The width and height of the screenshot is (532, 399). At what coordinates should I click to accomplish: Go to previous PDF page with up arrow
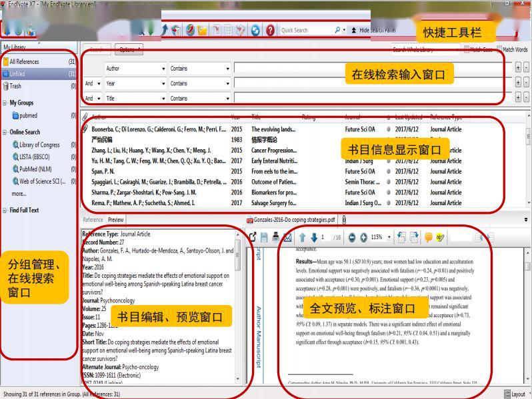point(302,237)
